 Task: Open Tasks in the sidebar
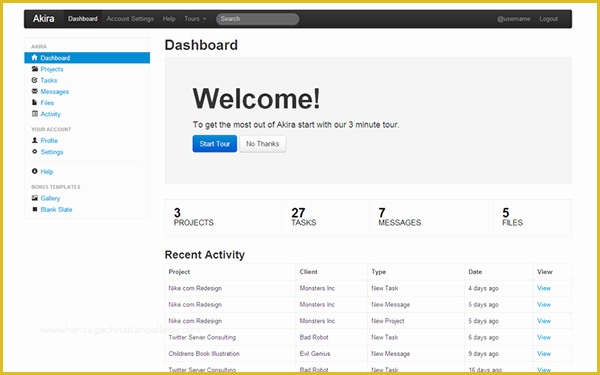49,80
